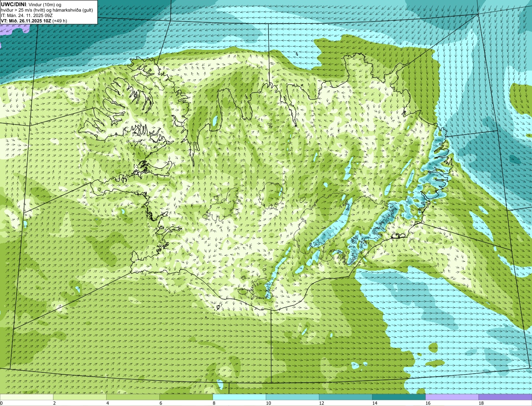Click the title line "UWC/DINI: Vindur (10m) og"
The width and height of the screenshot is (532, 406).
coord(31,4)
